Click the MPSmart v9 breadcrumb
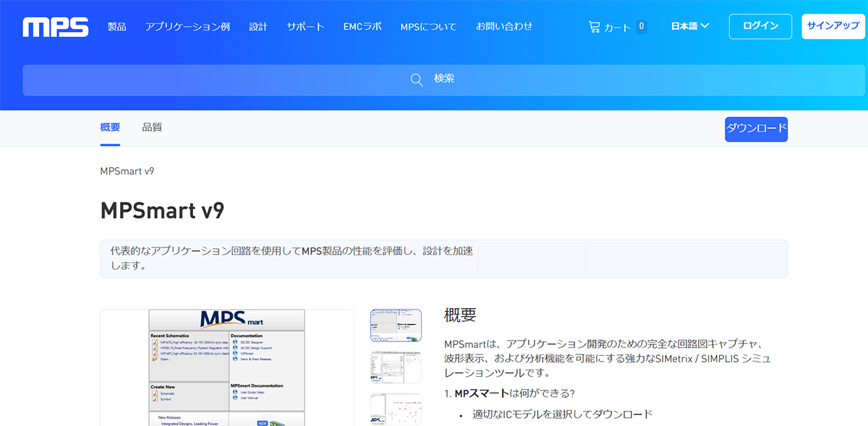868x426 pixels. pyautogui.click(x=127, y=171)
